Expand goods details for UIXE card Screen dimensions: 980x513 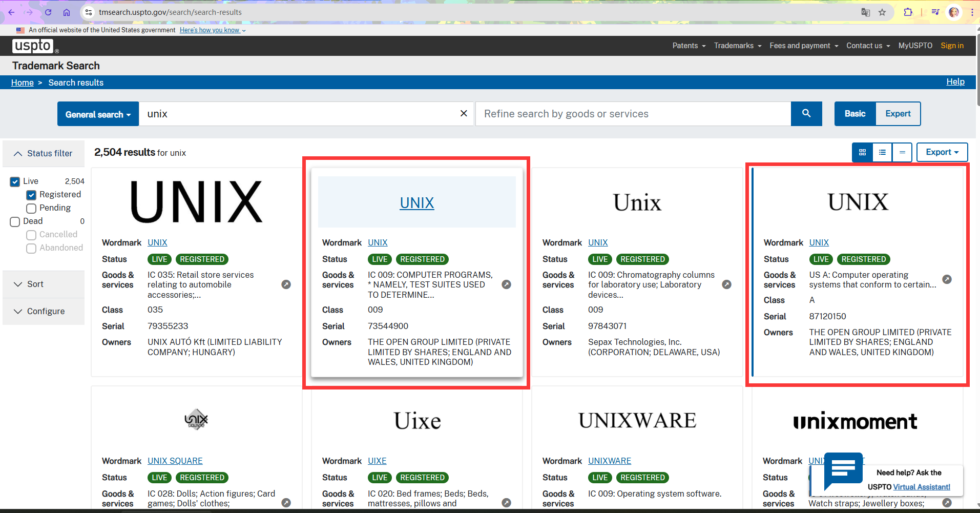[x=507, y=503]
